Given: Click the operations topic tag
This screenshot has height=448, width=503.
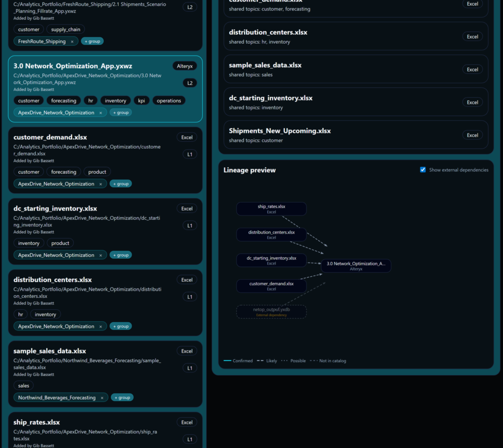Looking at the screenshot, I should point(169,101).
